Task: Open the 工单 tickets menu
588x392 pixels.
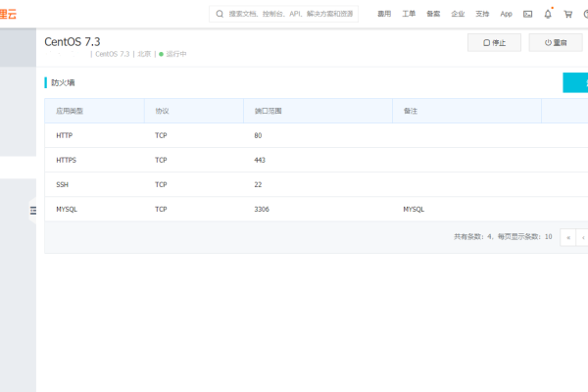Action: 410,14
